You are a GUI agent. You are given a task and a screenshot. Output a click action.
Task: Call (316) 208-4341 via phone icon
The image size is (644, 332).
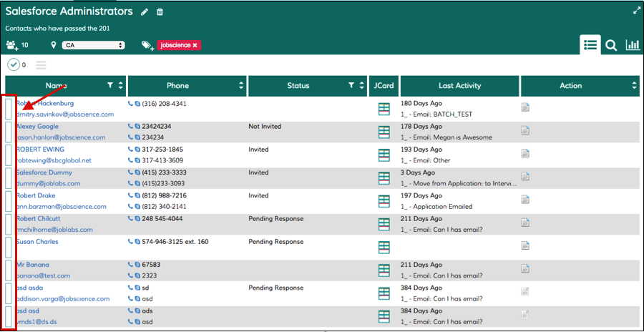point(131,104)
